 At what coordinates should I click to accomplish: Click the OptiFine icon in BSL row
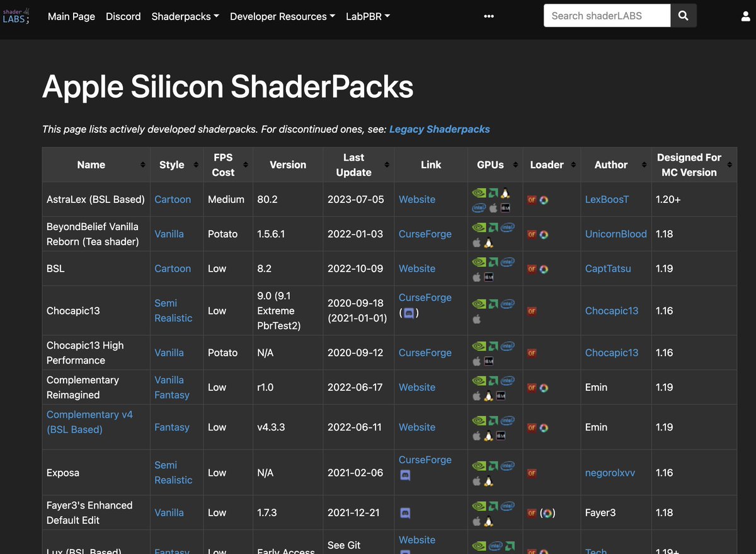tap(532, 269)
